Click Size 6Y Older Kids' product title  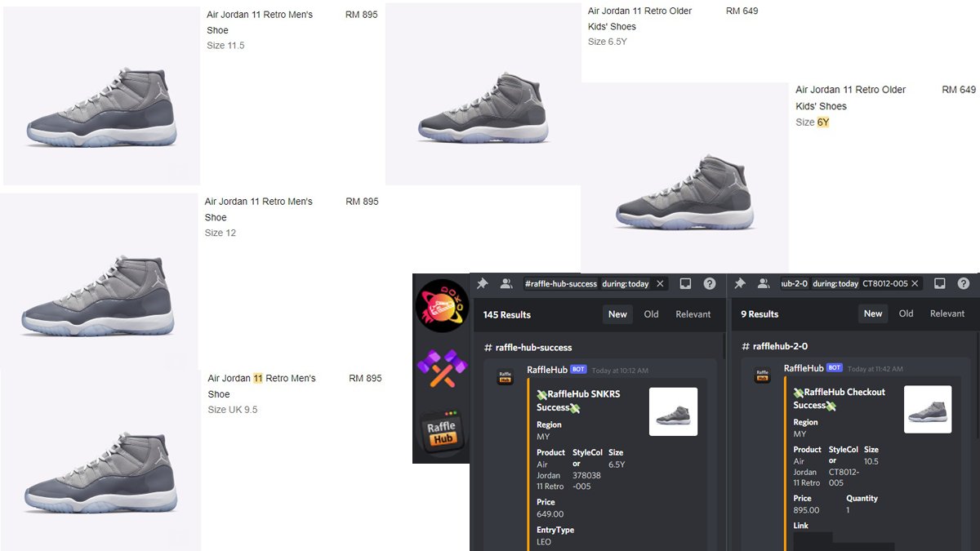coord(850,98)
